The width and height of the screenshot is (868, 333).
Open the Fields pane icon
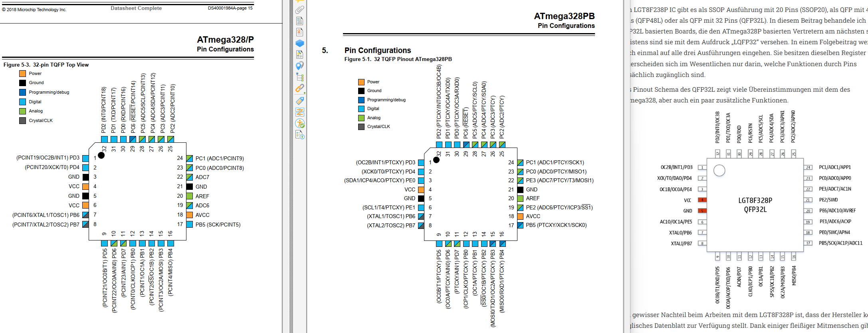300,21
